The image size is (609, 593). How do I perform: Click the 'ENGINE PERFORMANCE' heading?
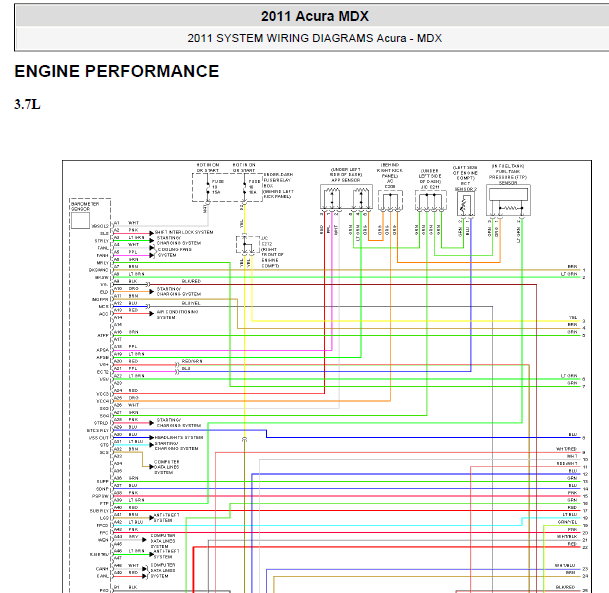(117, 71)
